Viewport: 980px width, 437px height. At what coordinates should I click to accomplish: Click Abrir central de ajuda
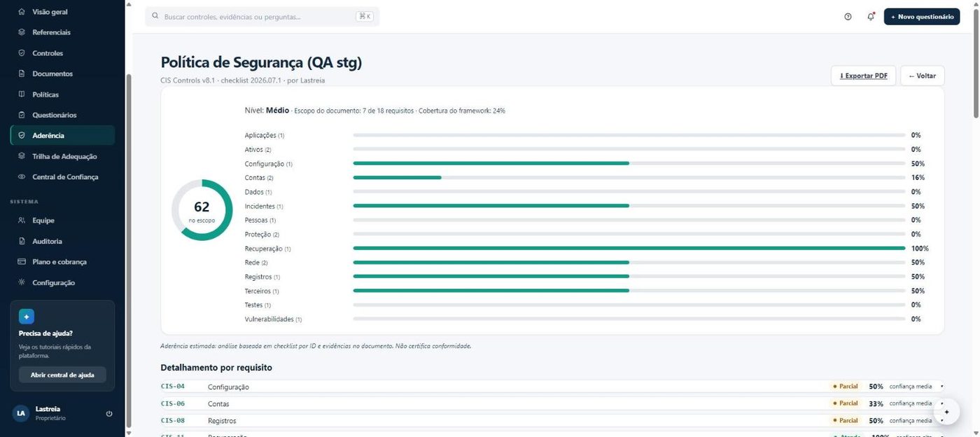pos(62,375)
